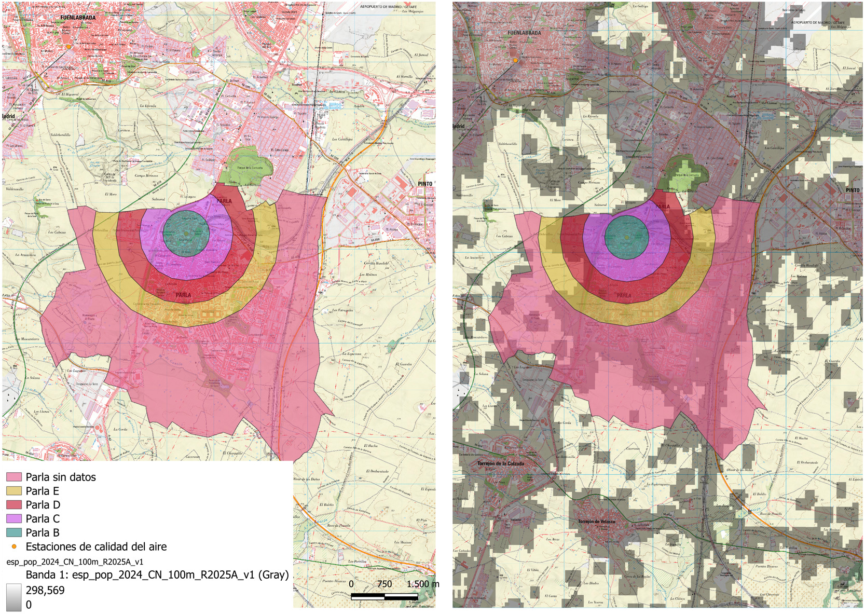Click the Torrejón de la Calzada label

500,463
